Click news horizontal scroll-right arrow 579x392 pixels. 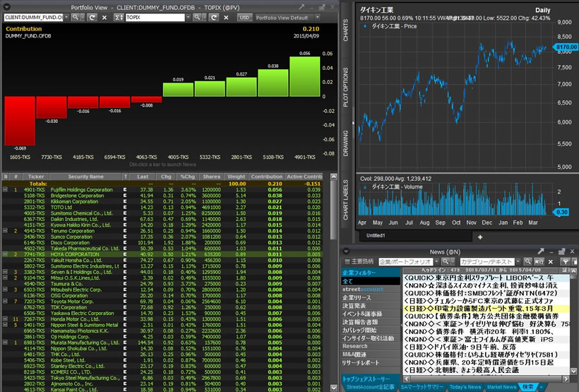[566, 379]
